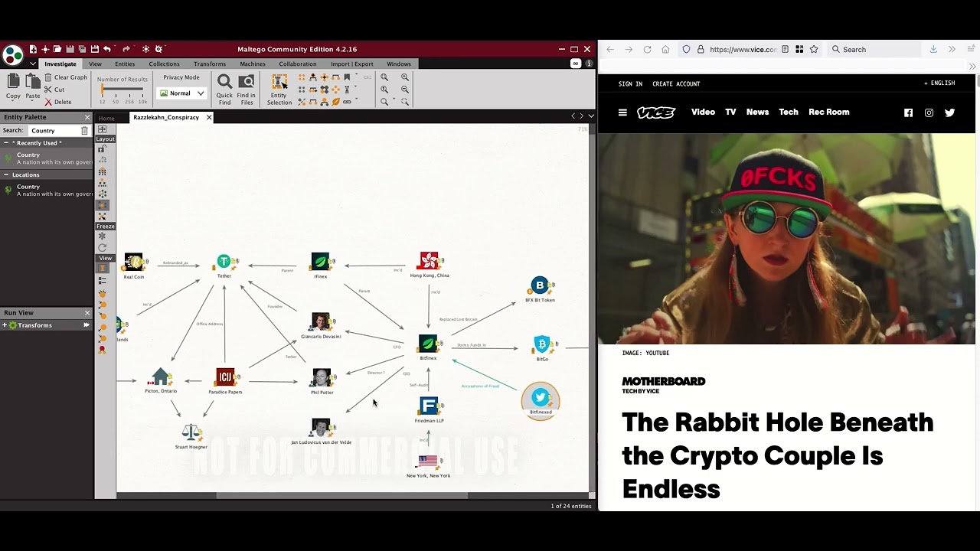Select the New York, New York flag node

tap(428, 461)
